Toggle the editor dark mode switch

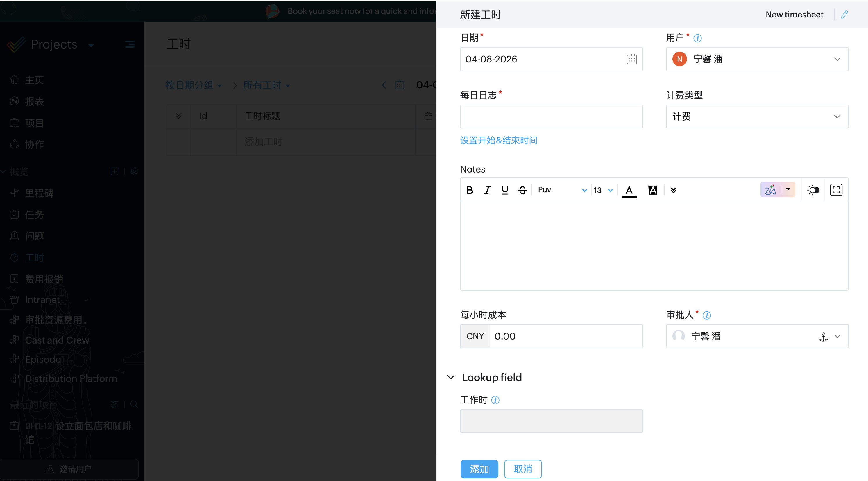813,190
